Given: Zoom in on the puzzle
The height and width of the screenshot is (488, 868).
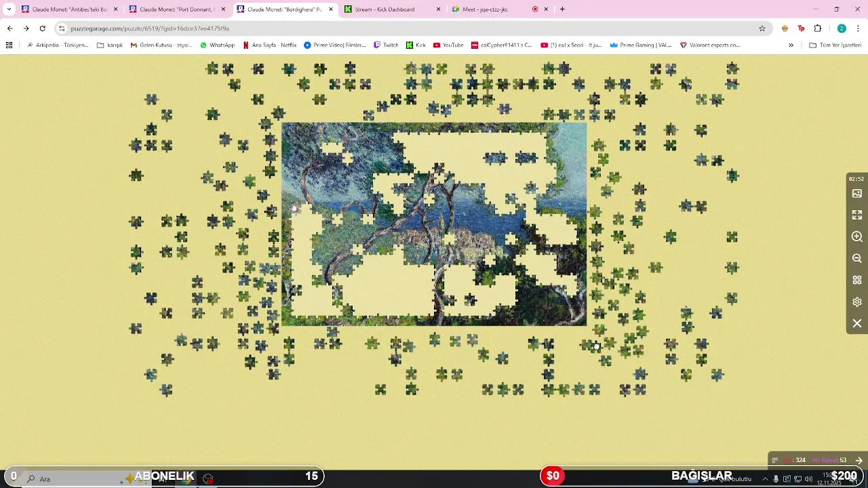Looking at the screenshot, I should [x=857, y=237].
